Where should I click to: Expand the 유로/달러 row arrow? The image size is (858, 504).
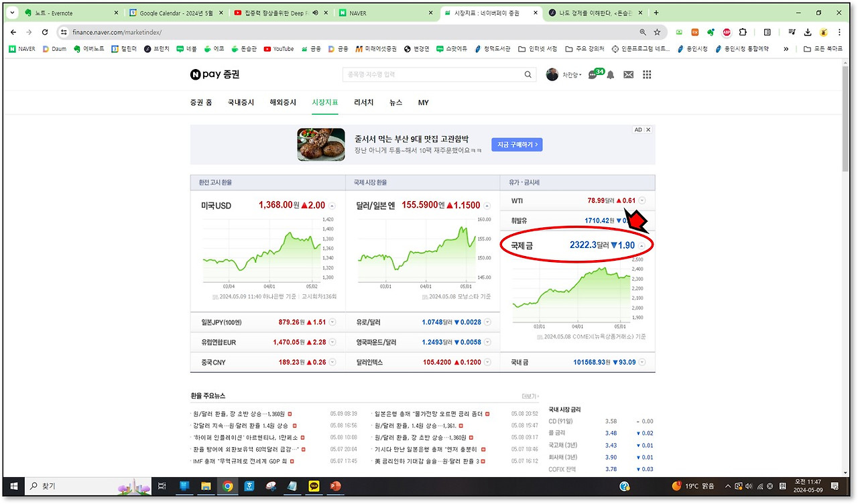pos(487,322)
